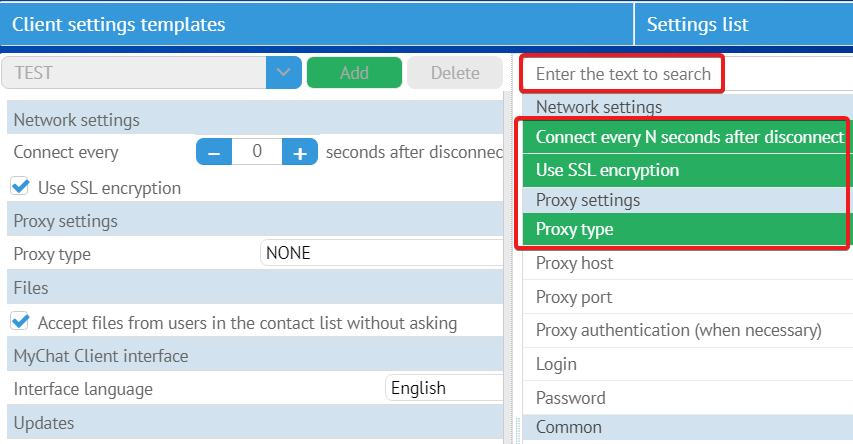
Task: Select Login in settings list
Action: click(x=558, y=364)
